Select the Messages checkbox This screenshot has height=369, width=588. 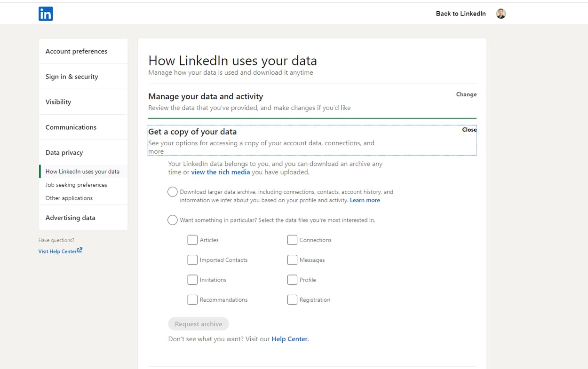point(292,259)
